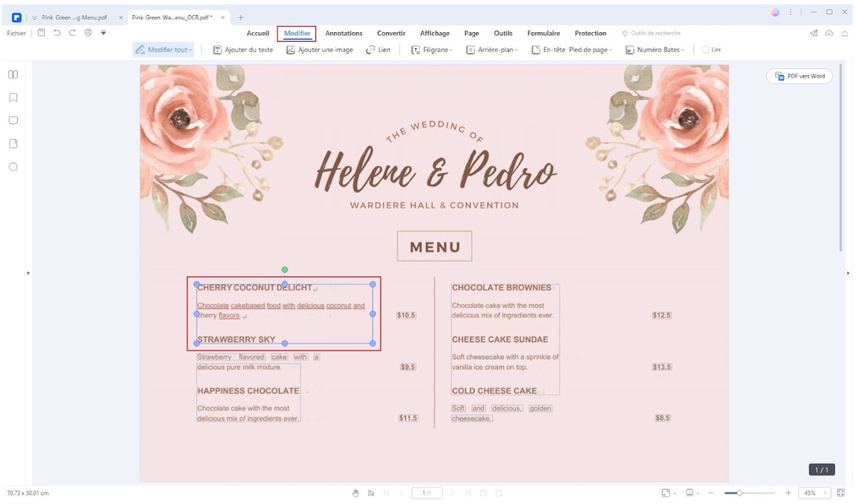856x504 pixels.
Task: Switch to the Annotations tab
Action: point(343,33)
